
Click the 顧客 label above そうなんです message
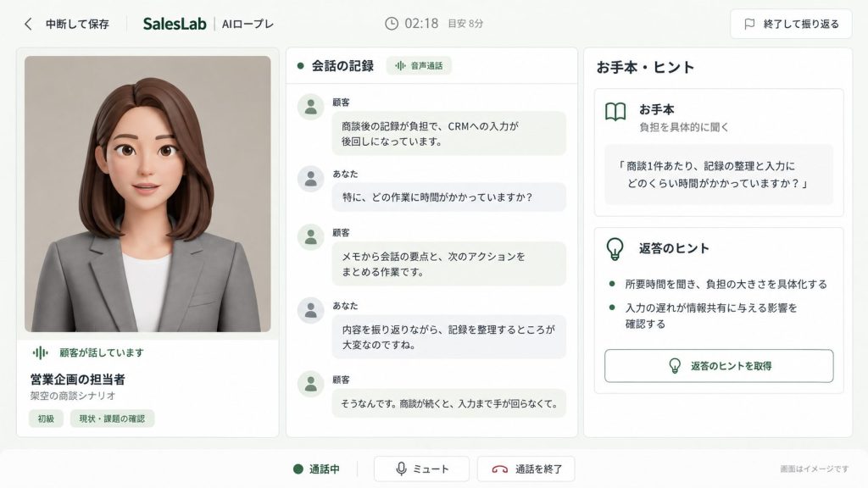[x=341, y=380]
